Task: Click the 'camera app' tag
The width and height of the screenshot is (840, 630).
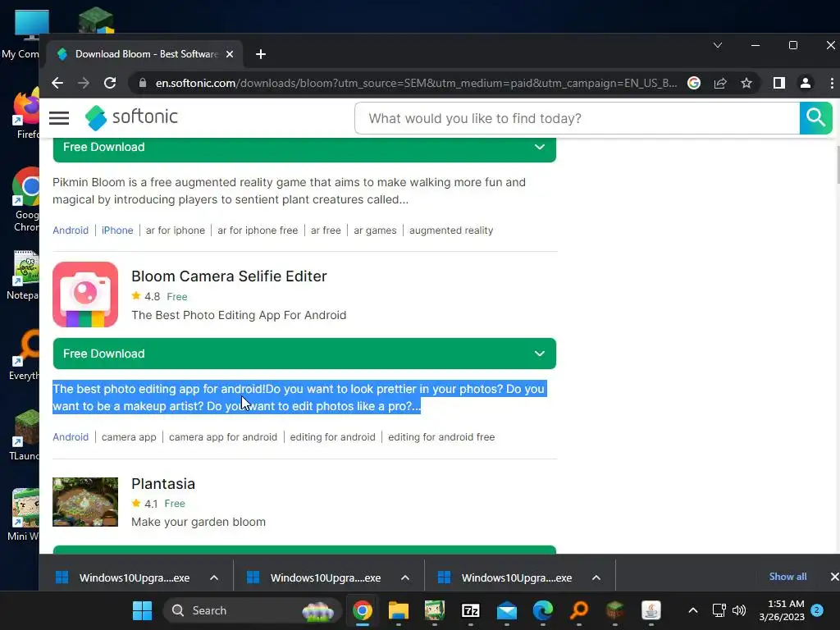Action: pyautogui.click(x=129, y=437)
